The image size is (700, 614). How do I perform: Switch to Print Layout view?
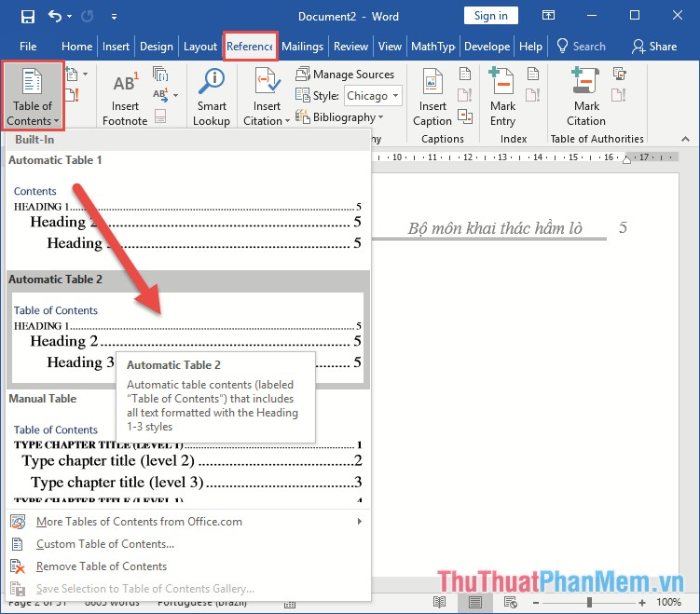(x=475, y=603)
